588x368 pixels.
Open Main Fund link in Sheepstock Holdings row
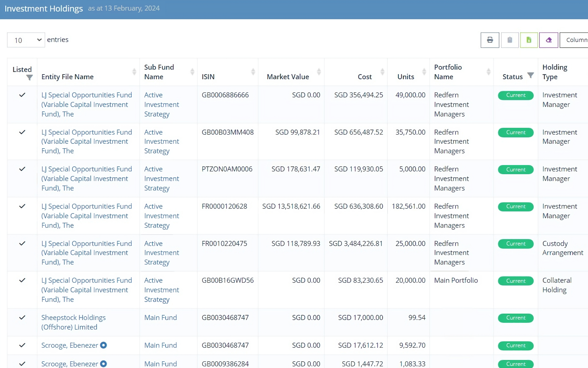[160, 318]
